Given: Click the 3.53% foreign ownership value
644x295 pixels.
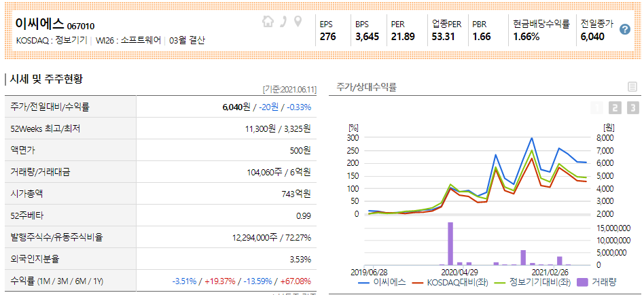Looking at the screenshot, I should [x=300, y=259].
